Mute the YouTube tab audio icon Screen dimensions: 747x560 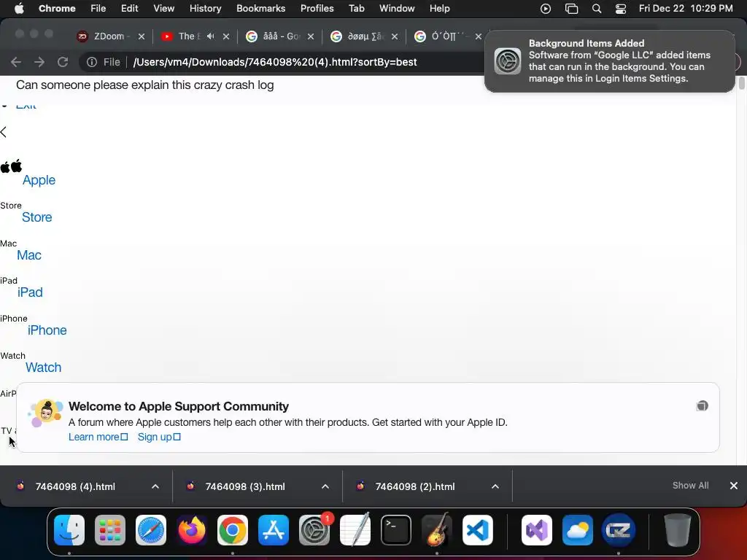coord(211,36)
